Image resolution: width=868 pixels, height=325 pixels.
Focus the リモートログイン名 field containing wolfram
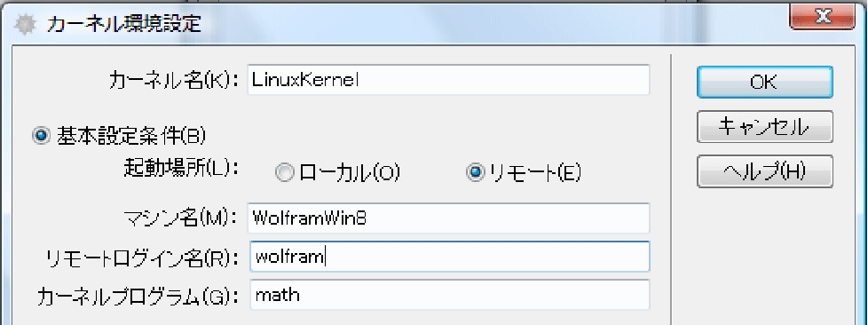pos(449,257)
